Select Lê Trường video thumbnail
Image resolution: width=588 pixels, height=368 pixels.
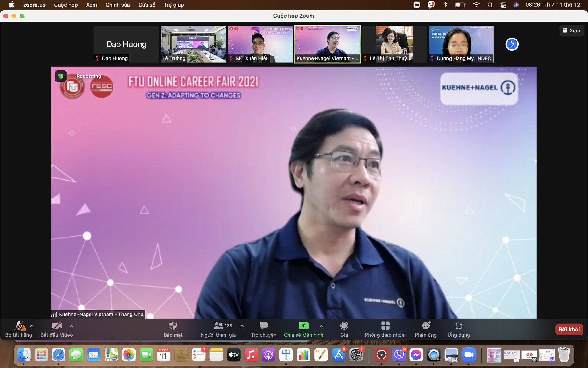pyautogui.click(x=194, y=44)
